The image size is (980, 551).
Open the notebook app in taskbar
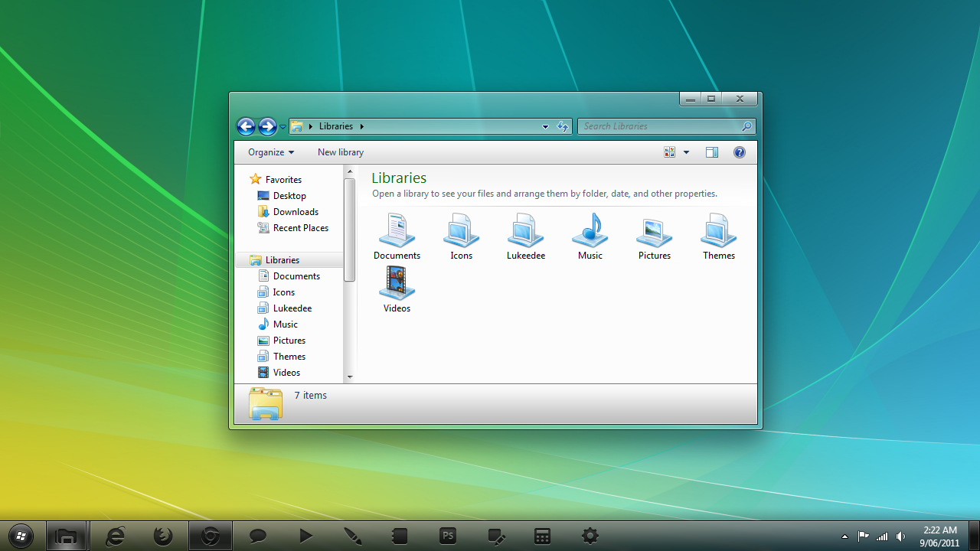400,536
